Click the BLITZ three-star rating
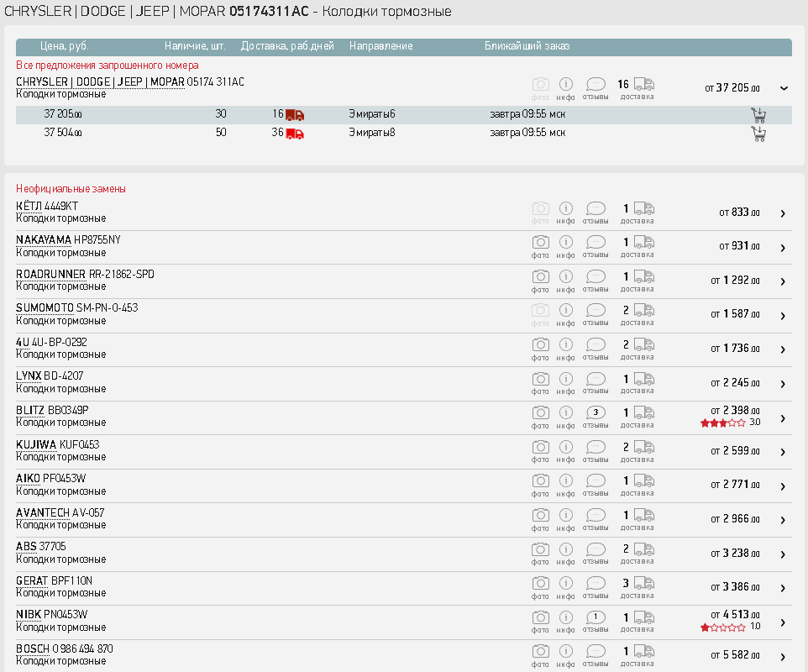808x672 pixels. [x=722, y=423]
